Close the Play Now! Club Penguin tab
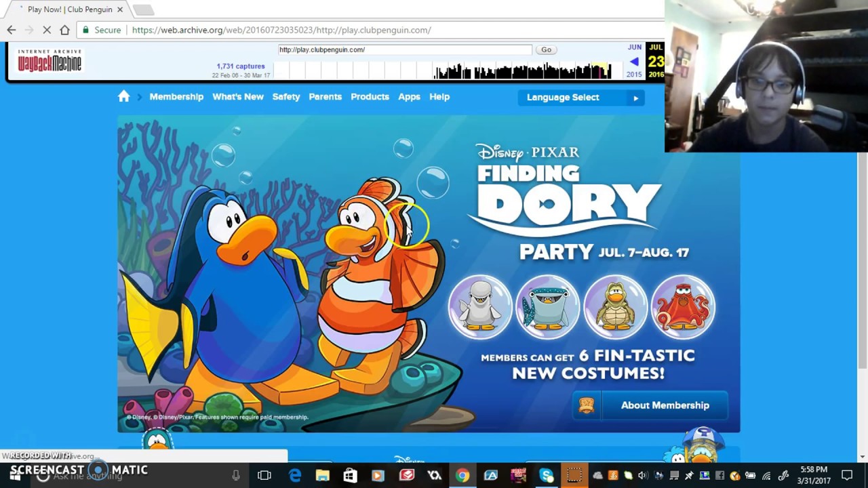This screenshot has width=868, height=488. 120,9
